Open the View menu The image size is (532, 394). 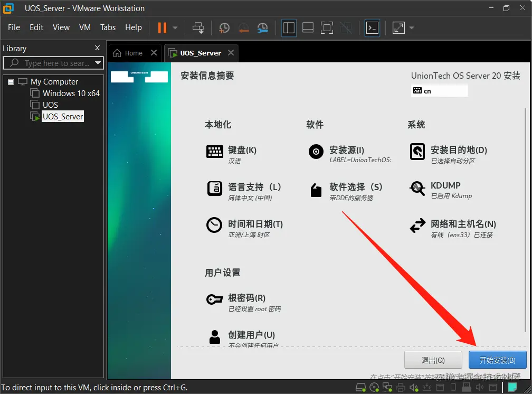61,27
